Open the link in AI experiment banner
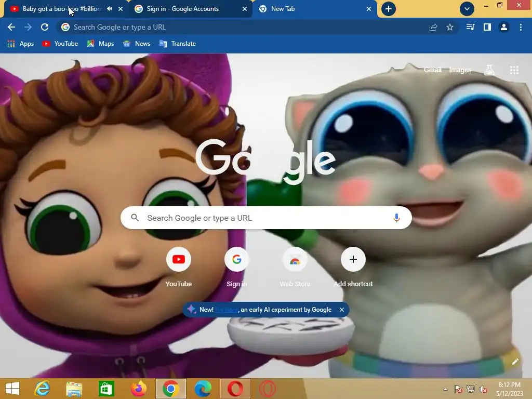The width and height of the screenshot is (532, 399). pyautogui.click(x=227, y=310)
